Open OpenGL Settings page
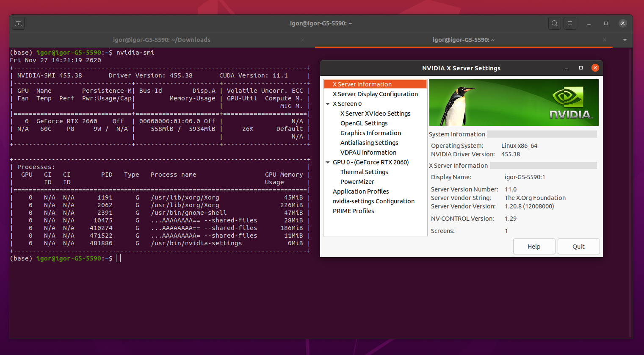644x355 pixels. pyautogui.click(x=364, y=123)
